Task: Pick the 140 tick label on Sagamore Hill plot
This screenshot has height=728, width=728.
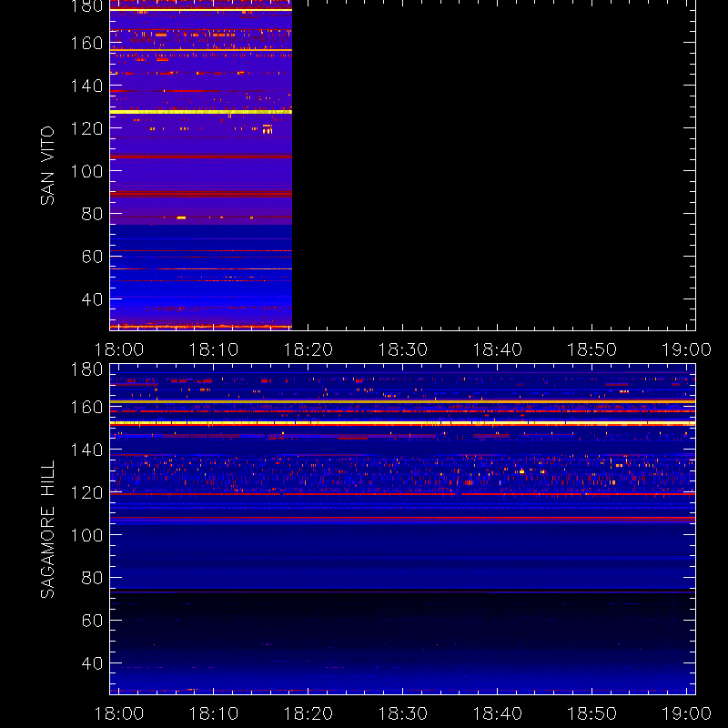Action: click(x=86, y=450)
